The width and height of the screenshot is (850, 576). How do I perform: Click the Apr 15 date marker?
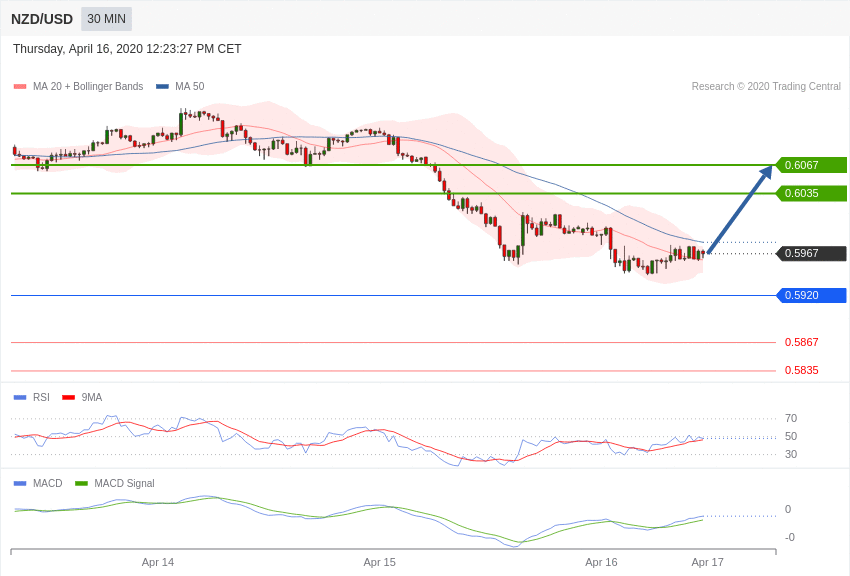click(379, 562)
